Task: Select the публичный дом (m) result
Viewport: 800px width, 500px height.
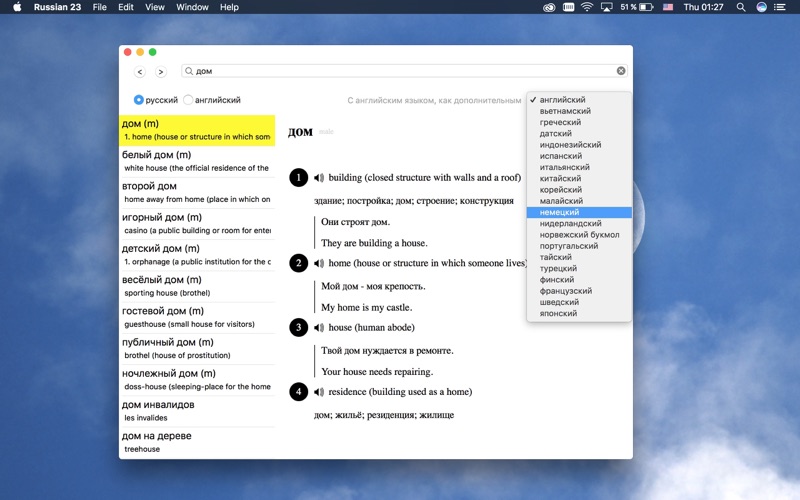Action: coord(197,348)
